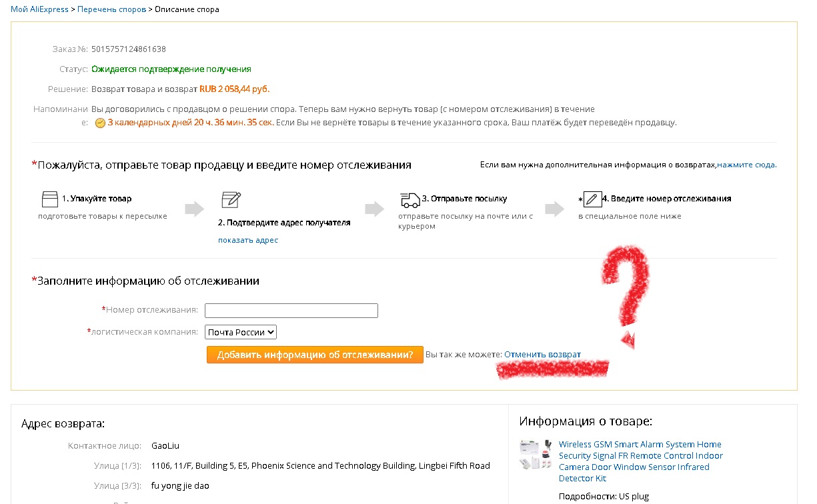Click the refund amount RUB 2 058,44

234,89
